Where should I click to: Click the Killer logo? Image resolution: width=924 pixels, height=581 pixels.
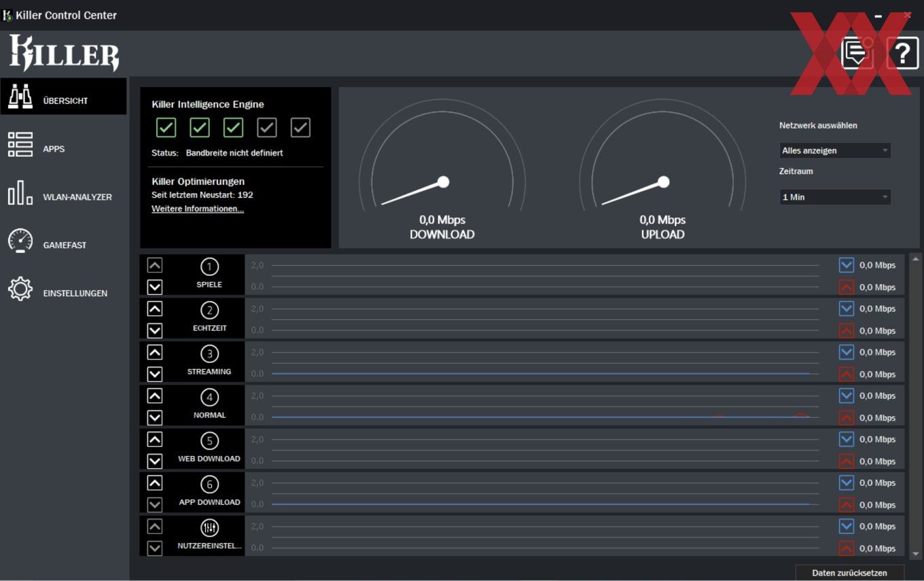point(64,53)
